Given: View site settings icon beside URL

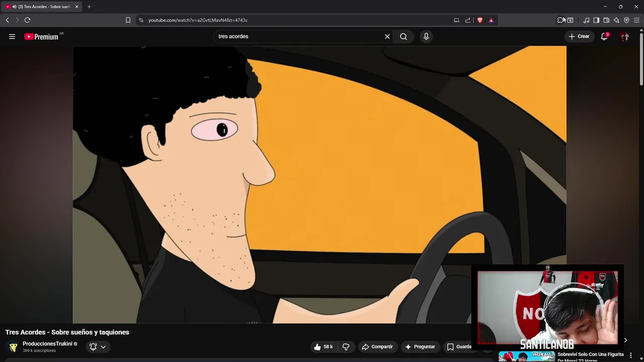Looking at the screenshot, I should click(x=141, y=20).
